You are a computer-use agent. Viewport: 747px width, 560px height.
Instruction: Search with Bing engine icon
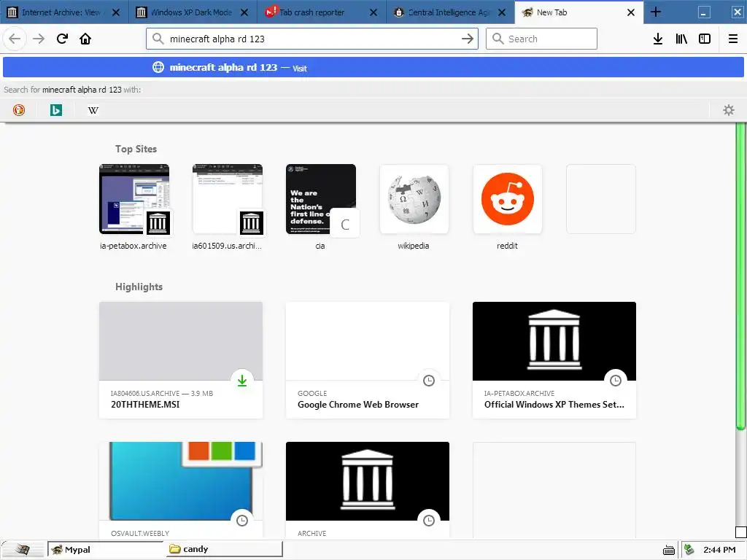55,110
